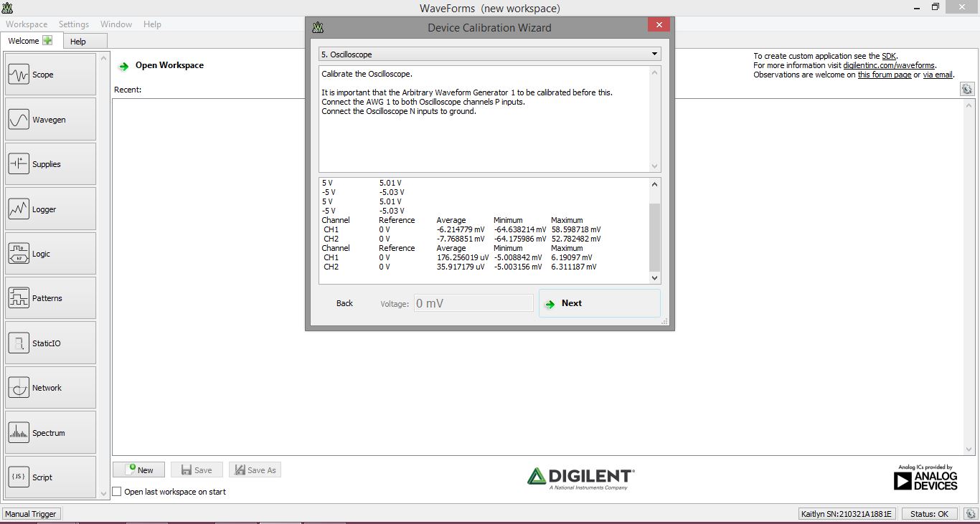Image resolution: width=980 pixels, height=524 pixels.
Task: Close the Device Calibration Wizard dialog
Action: (x=659, y=25)
